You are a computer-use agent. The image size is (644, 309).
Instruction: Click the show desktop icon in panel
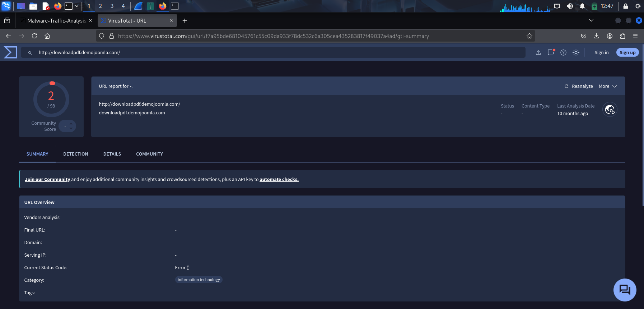pos(21,6)
